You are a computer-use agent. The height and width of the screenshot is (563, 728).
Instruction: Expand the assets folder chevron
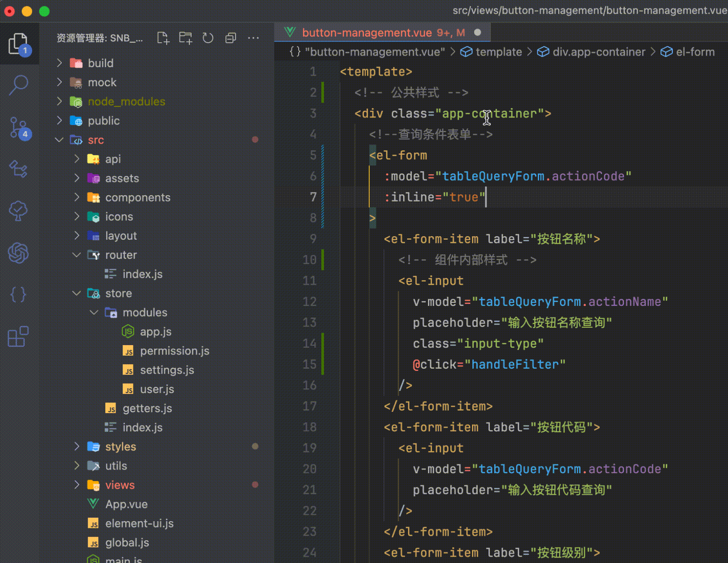(x=77, y=178)
